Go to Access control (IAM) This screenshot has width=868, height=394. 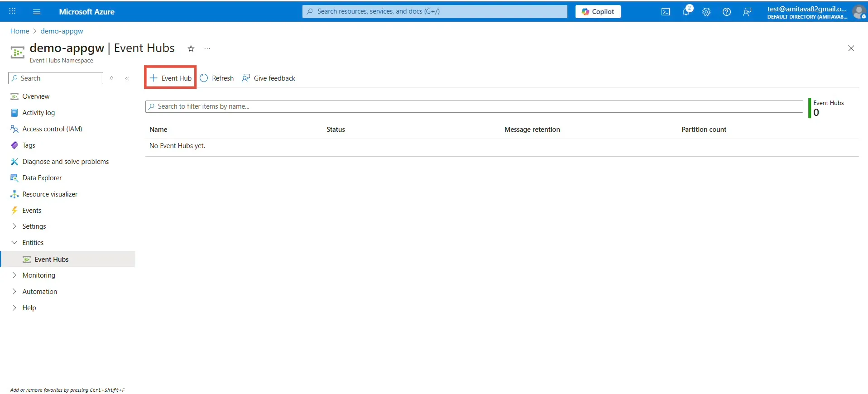(52, 129)
